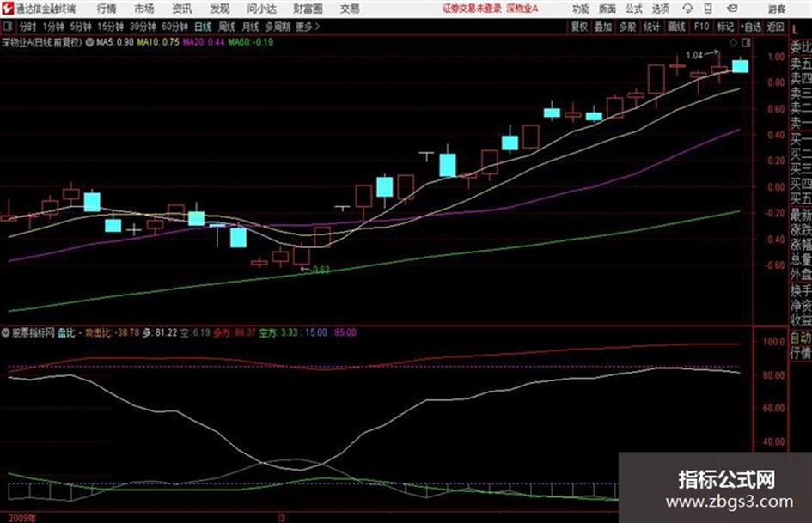The image size is (812, 523).
Task: Click the mobile phone icon in the title bar
Action: 708,9
